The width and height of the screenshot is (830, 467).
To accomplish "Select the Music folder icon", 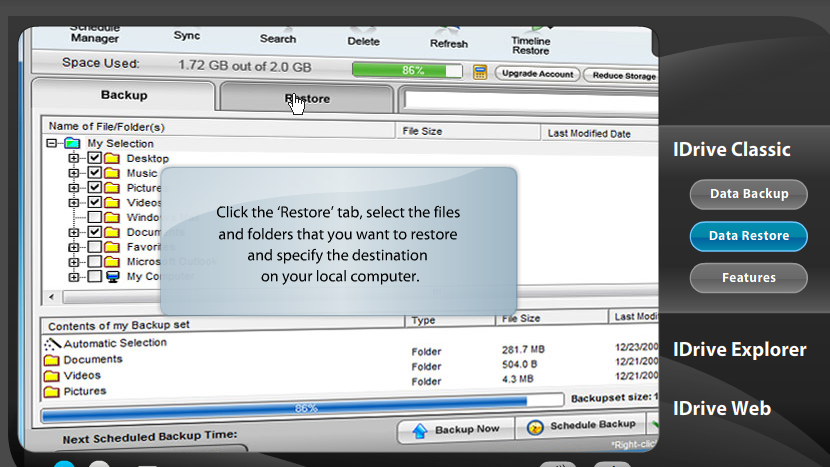I will (112, 173).
